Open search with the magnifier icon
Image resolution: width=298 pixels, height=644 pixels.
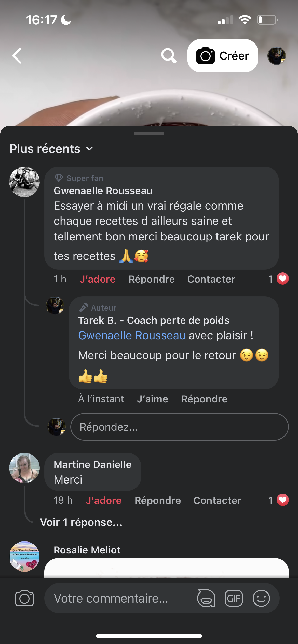pos(169,56)
